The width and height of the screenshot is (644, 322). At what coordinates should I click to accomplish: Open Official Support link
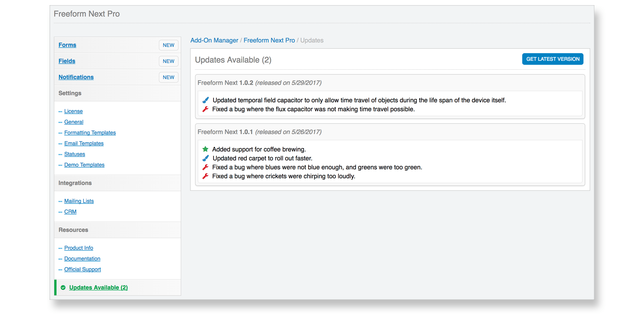(x=82, y=269)
